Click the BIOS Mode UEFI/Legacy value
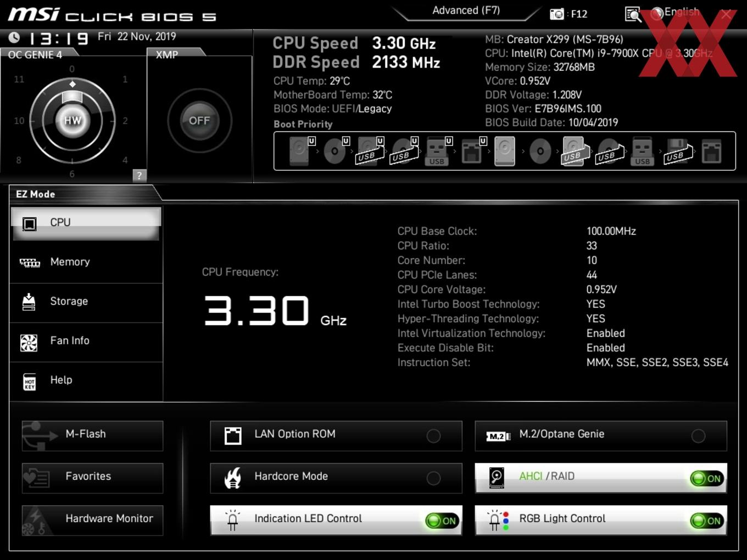Image resolution: width=747 pixels, height=560 pixels. (x=362, y=109)
